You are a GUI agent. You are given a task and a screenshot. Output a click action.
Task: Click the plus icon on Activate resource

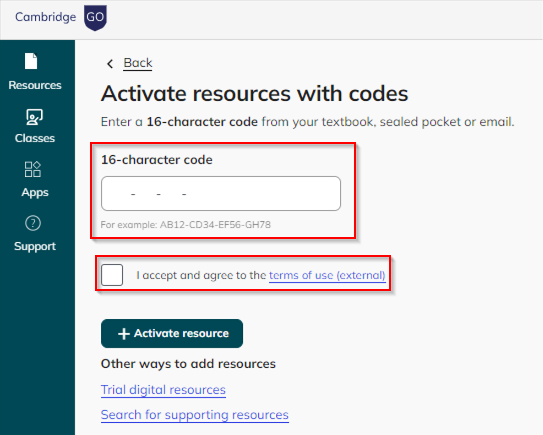(124, 334)
